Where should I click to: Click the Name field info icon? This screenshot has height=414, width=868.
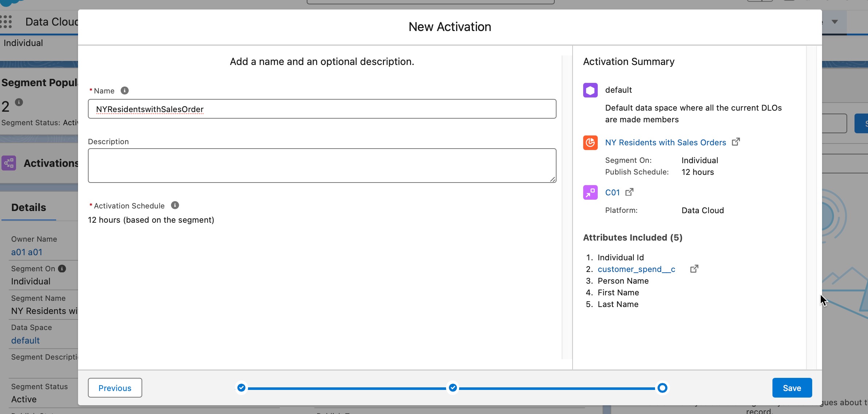[x=125, y=91]
